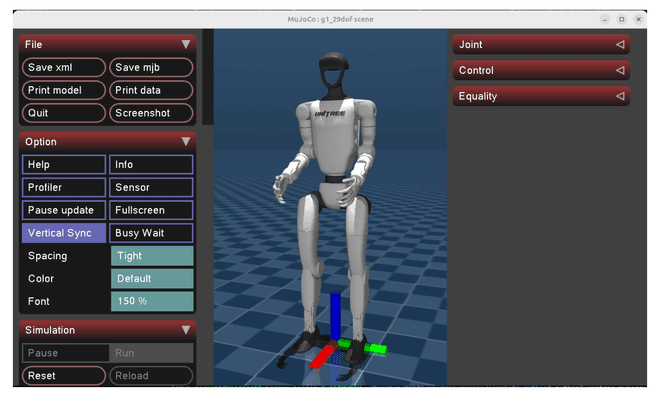The height and width of the screenshot is (400, 660).
Task: Expand the Equality panel arrow
Action: (620, 96)
